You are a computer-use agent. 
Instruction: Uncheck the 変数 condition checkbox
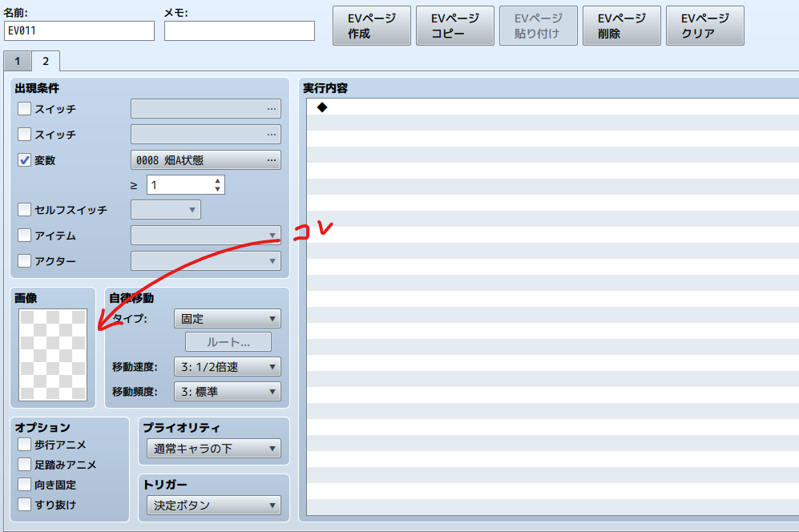(x=25, y=160)
